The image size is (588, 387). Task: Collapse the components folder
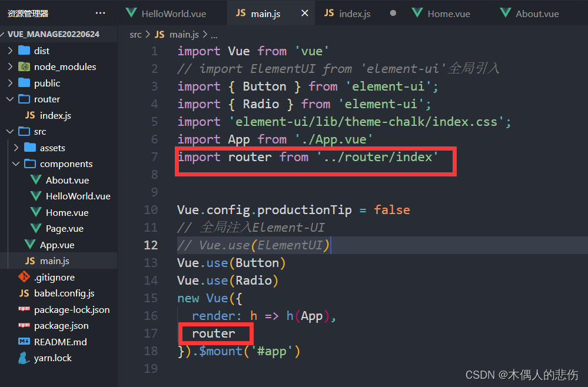(16, 164)
